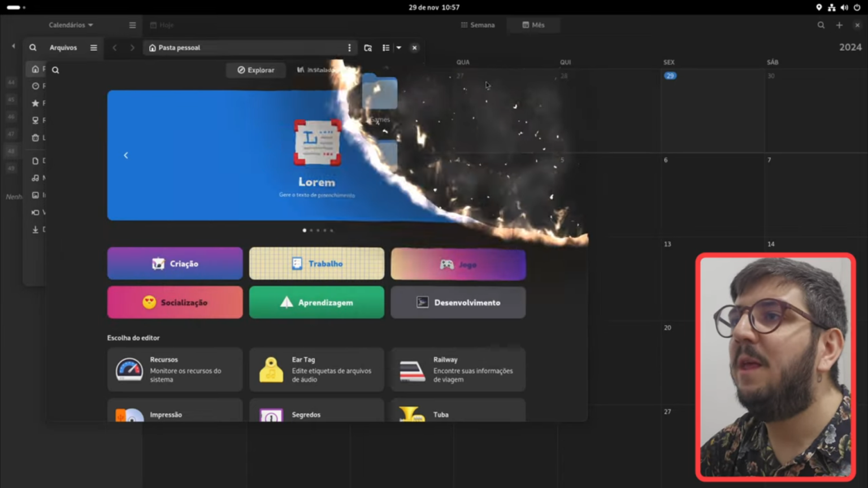Click the Railway train app icon

(412, 369)
